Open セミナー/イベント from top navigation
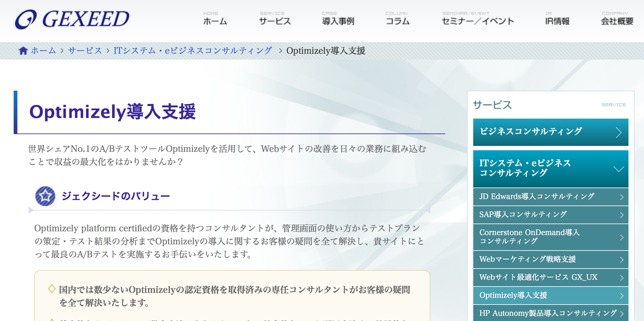The image size is (644, 321). (478, 19)
